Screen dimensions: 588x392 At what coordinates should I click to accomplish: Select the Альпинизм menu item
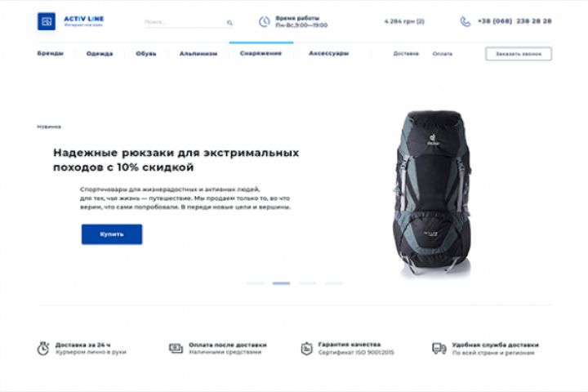(x=198, y=54)
